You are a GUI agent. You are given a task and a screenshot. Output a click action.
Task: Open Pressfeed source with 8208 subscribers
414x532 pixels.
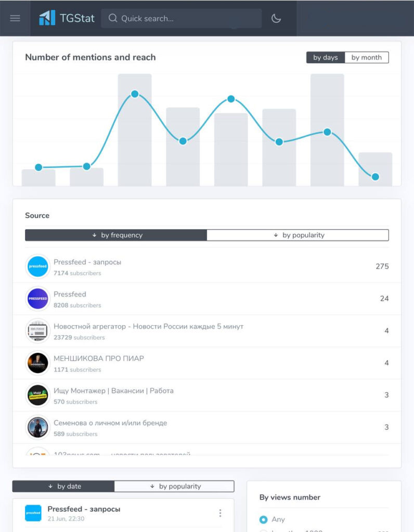[x=70, y=294]
